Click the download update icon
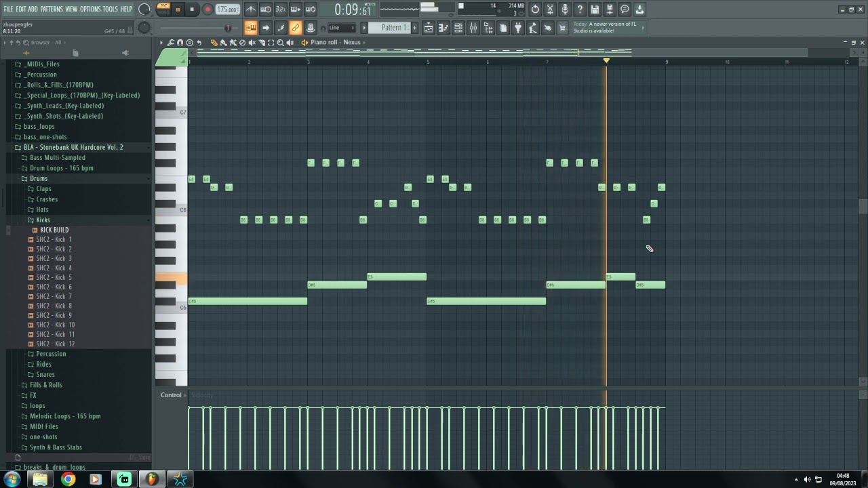 pos(639,9)
